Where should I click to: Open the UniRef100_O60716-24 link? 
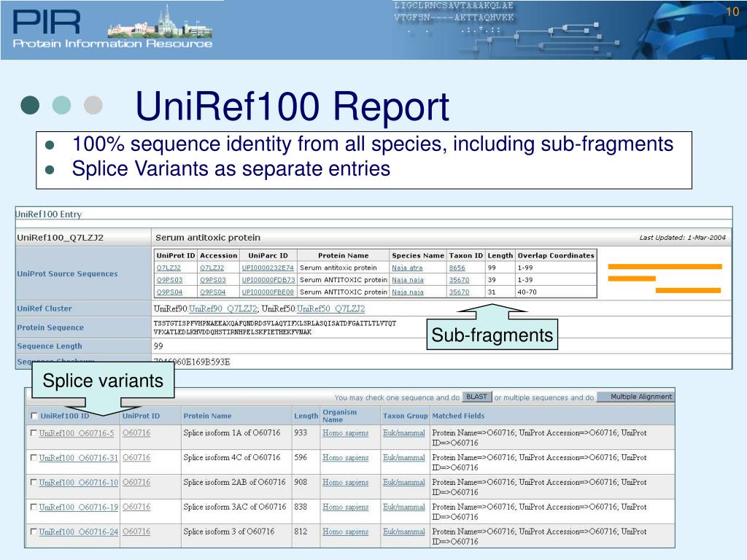(x=79, y=532)
